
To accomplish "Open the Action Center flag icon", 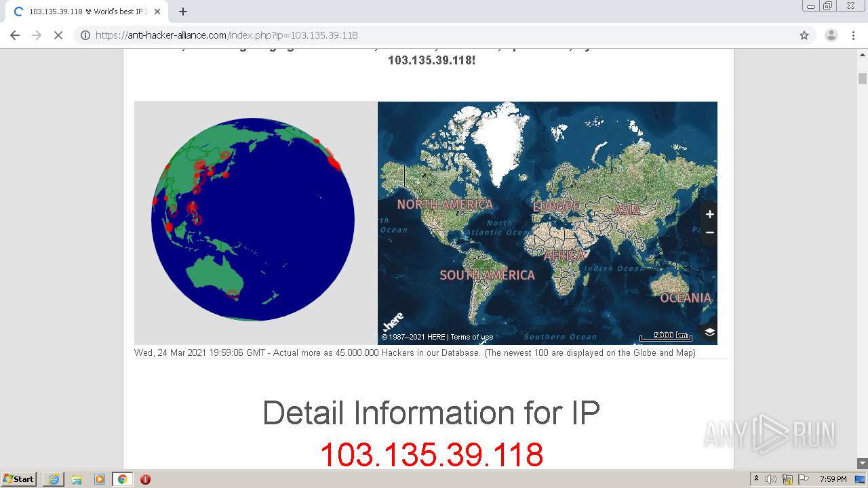I will pos(804,479).
